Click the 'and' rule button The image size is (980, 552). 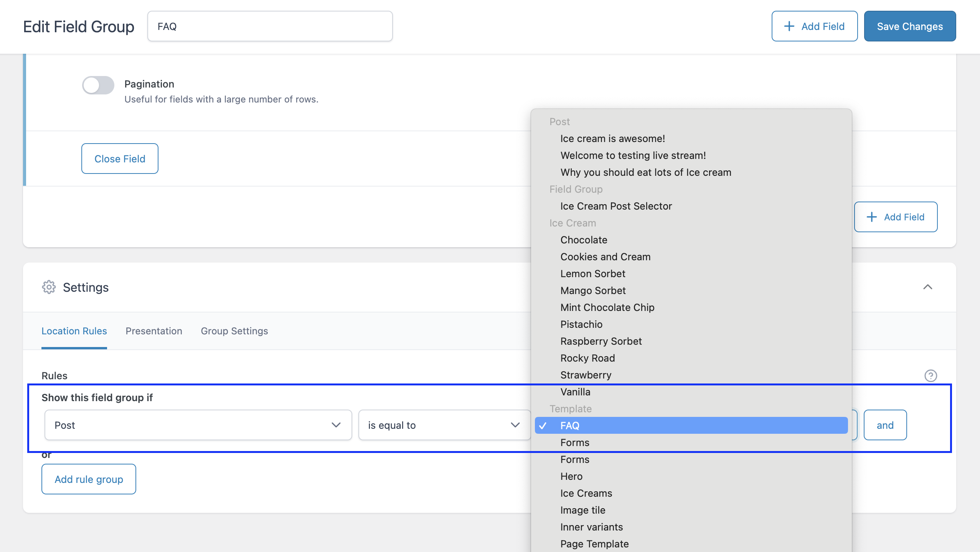pyautogui.click(x=885, y=425)
